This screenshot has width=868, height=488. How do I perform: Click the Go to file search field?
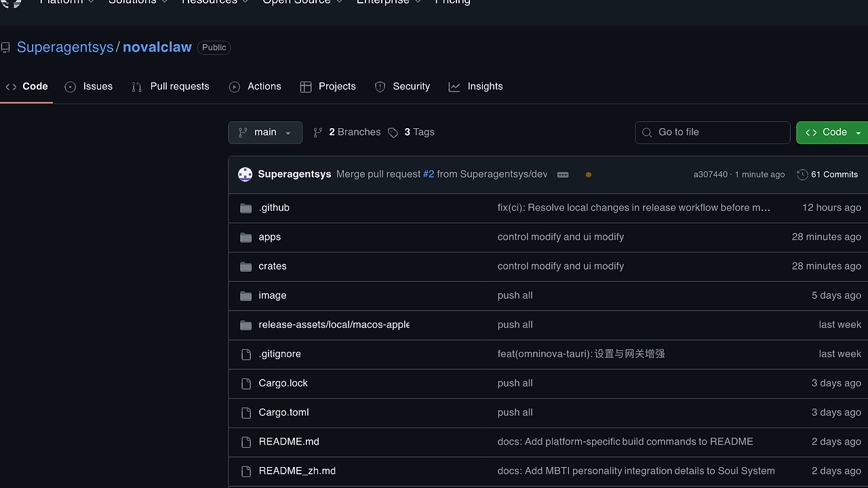pyautogui.click(x=713, y=133)
